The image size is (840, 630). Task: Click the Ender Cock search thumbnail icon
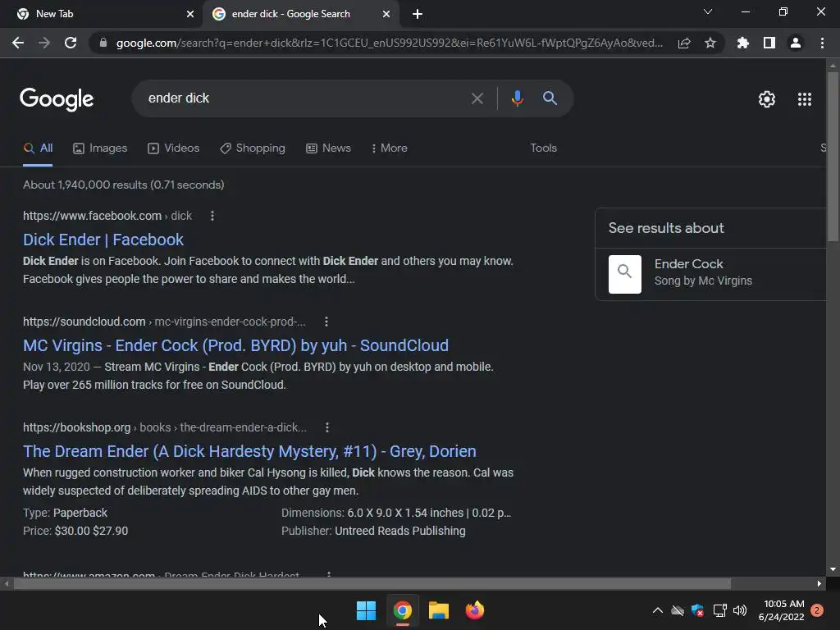click(x=624, y=274)
